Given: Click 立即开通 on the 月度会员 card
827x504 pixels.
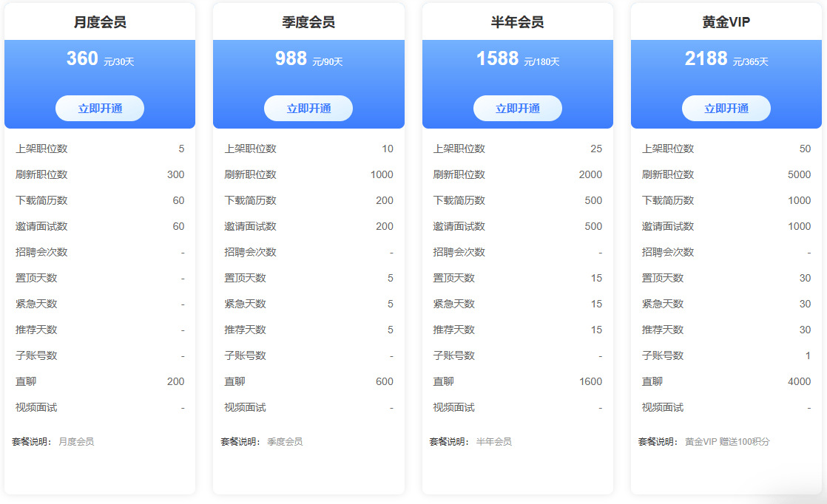Looking at the screenshot, I should 100,108.
